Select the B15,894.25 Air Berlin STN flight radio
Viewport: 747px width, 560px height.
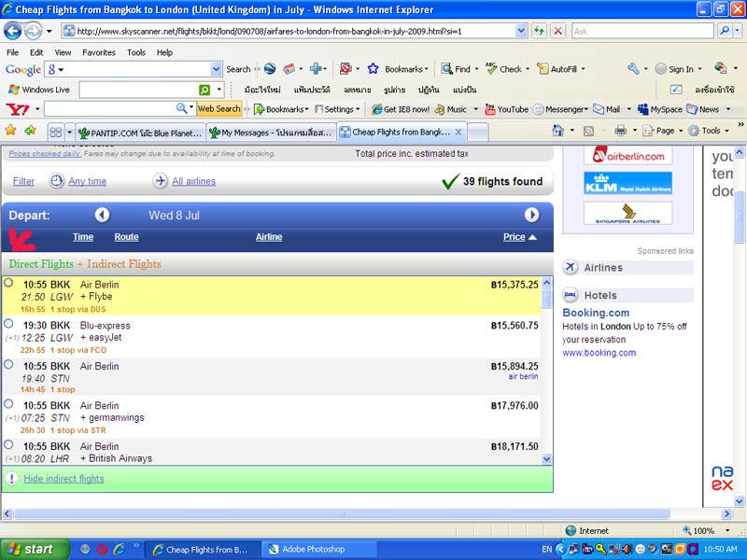[8, 364]
